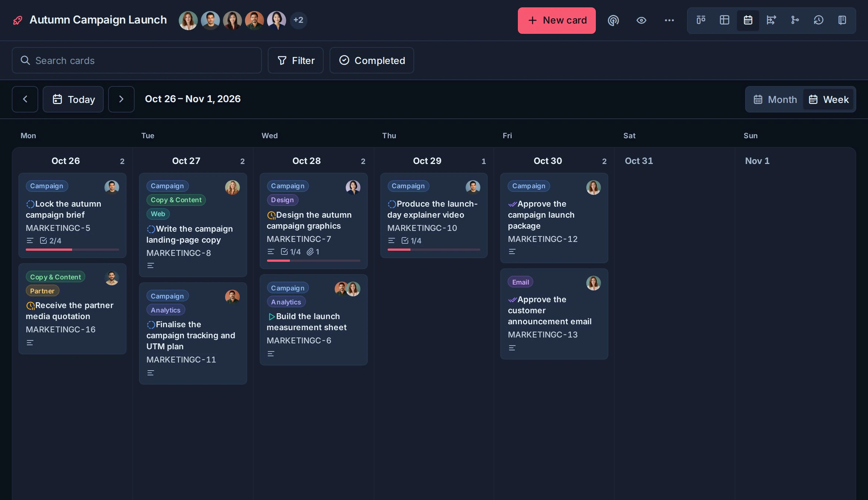The height and width of the screenshot is (500, 868).
Task: Open the Filter dropdown
Action: (x=295, y=60)
